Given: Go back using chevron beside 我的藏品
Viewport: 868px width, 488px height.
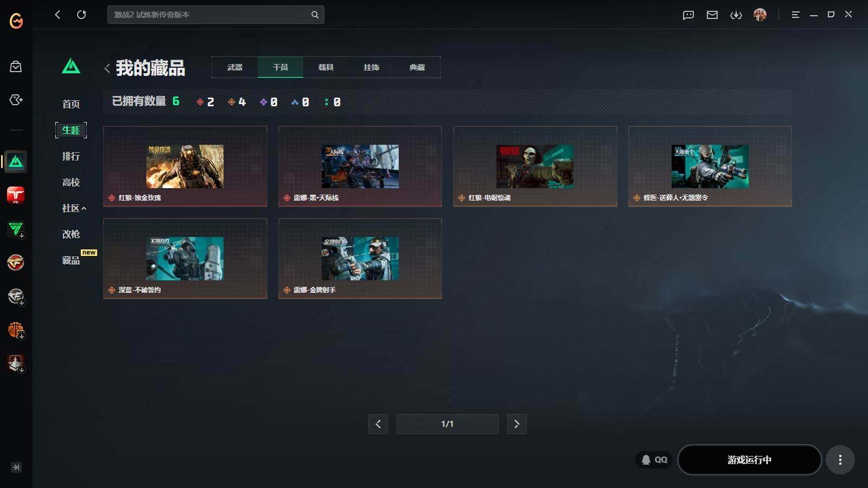Looking at the screenshot, I should 107,68.
